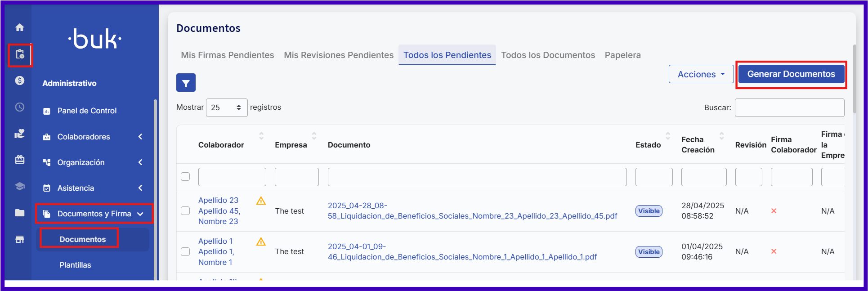
Task: Open the Papelera tab
Action: tap(622, 55)
